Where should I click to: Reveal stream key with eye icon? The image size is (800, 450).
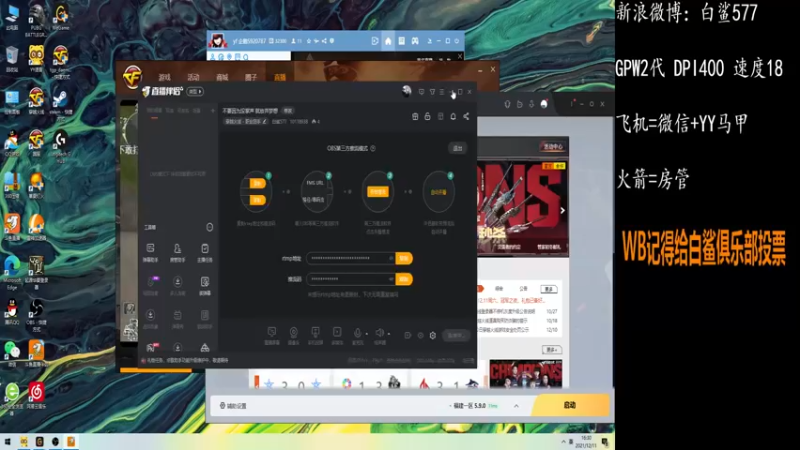[x=391, y=279]
